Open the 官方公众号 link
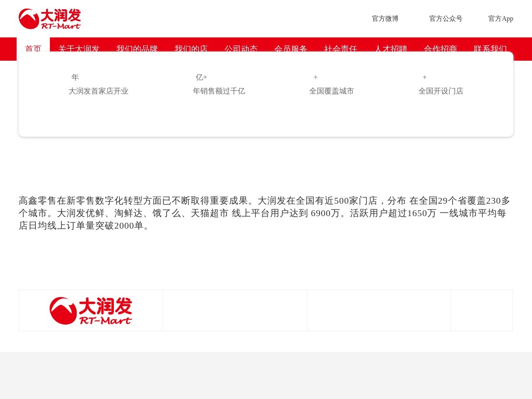This screenshot has height=399, width=532. [x=446, y=19]
